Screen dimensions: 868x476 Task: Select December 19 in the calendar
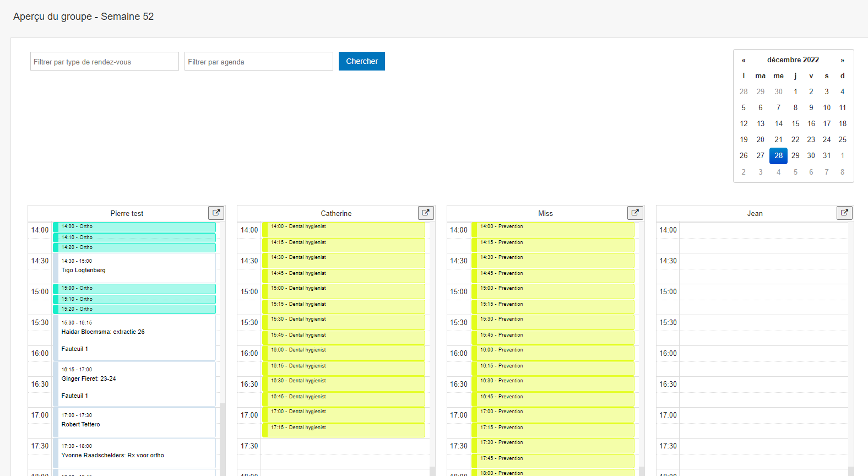click(744, 140)
